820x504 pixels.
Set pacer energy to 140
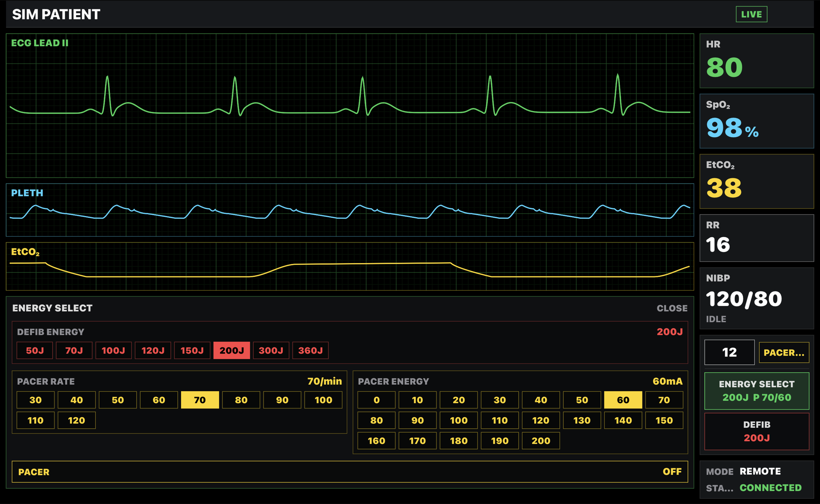pyautogui.click(x=623, y=420)
